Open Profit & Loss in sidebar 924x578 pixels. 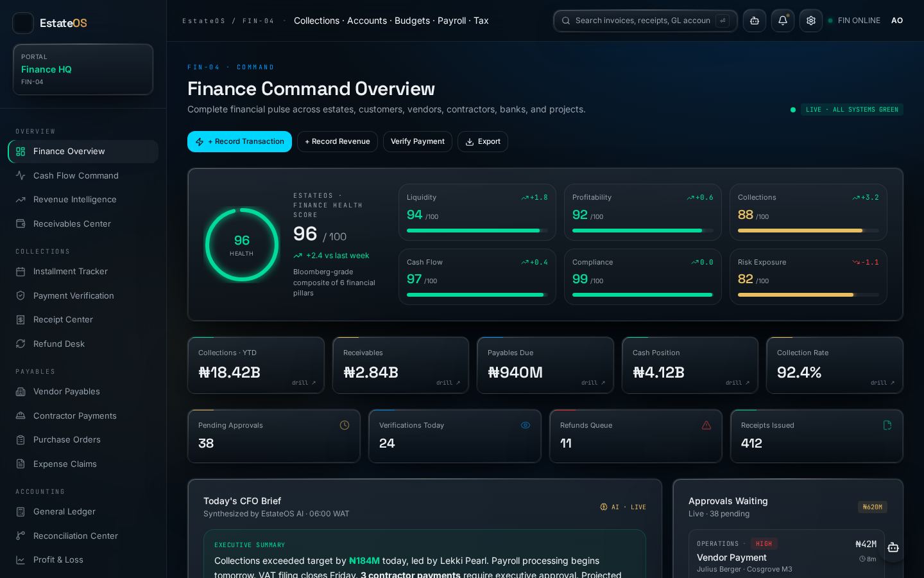[x=83, y=560]
